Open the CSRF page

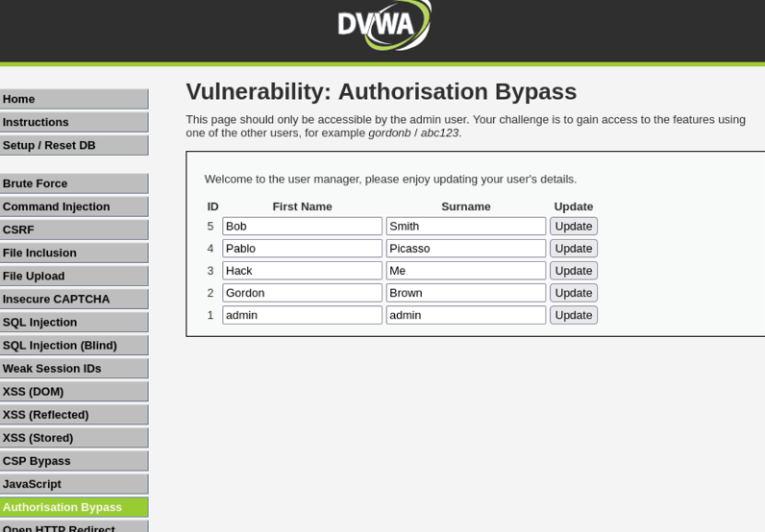point(74,230)
